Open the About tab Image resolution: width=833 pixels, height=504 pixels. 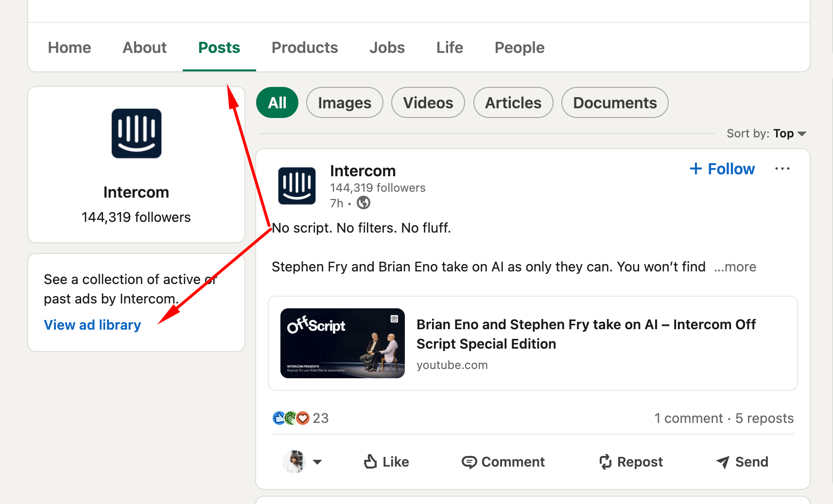point(144,48)
